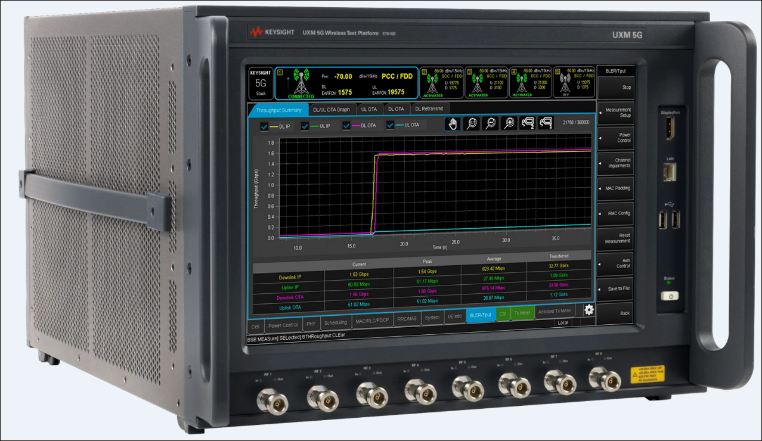
Task: Select the first SCC cell tower showing ACTIVATED
Action: tap(442, 82)
